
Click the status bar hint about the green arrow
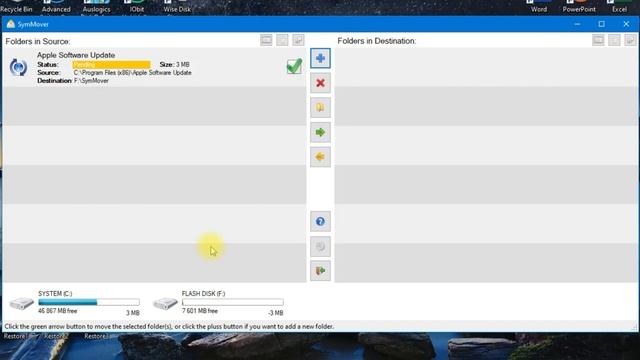point(169,327)
